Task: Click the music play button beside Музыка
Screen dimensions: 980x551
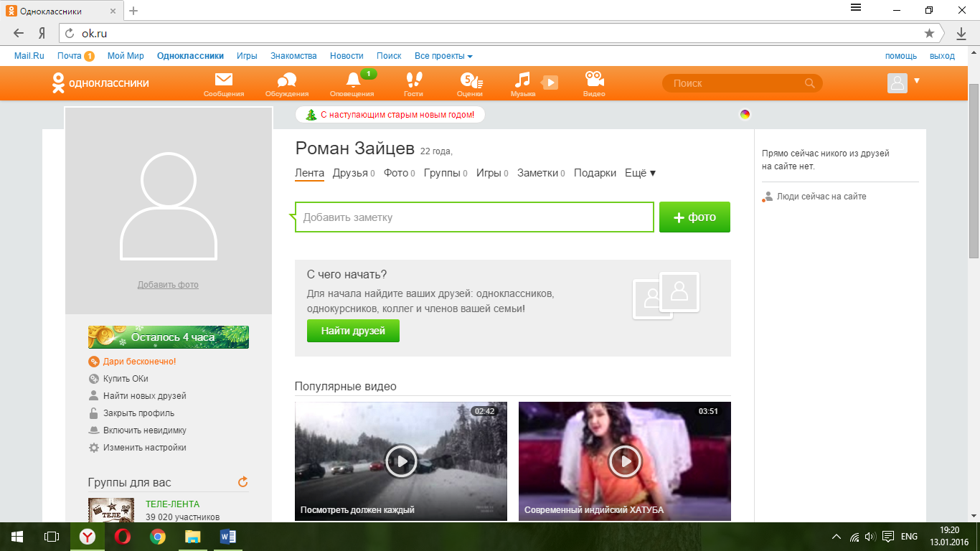Action: (549, 83)
